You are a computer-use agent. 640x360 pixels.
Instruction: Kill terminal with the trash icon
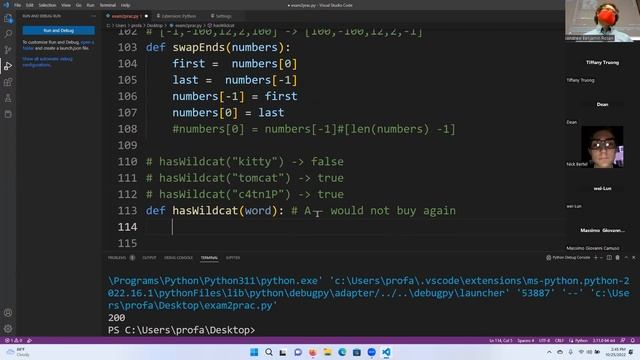pos(618,258)
